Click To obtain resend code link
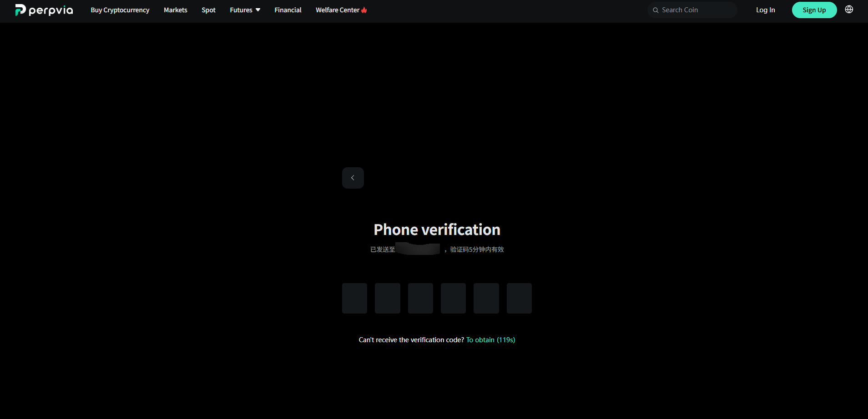The image size is (868, 419). coord(490,340)
